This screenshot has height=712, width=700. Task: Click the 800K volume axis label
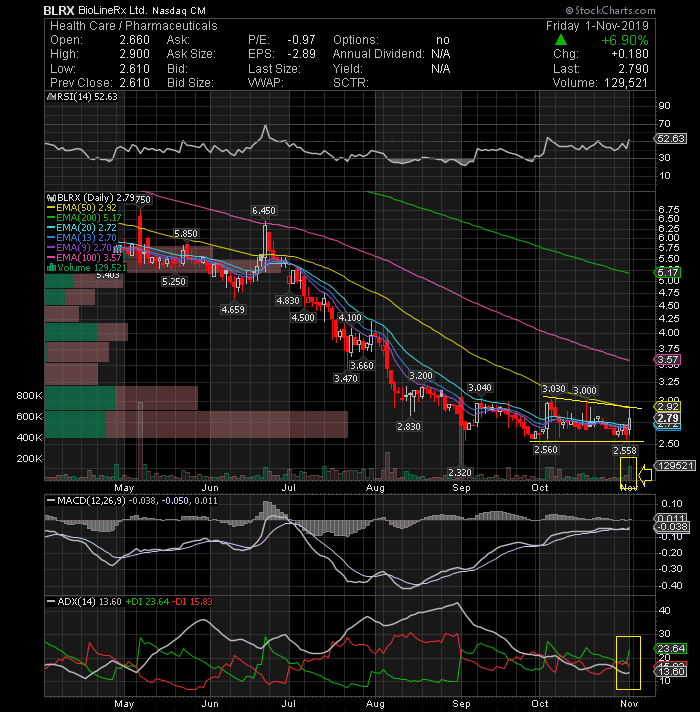30,396
